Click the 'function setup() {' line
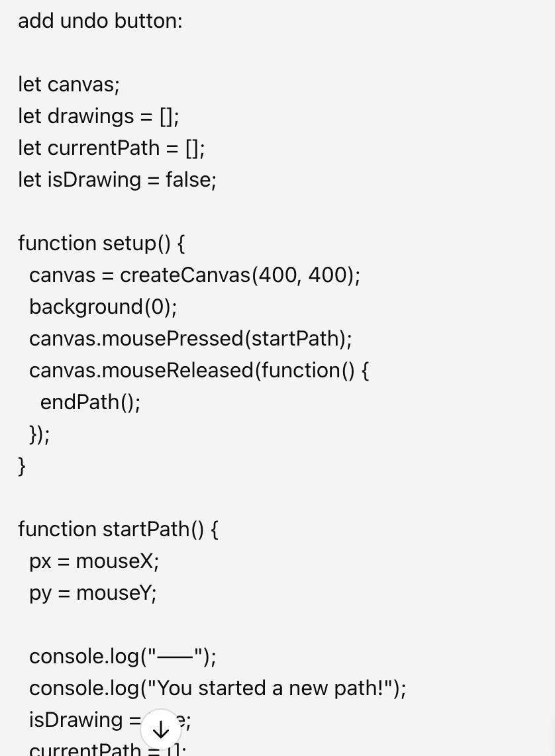The image size is (555, 756). [x=101, y=243]
